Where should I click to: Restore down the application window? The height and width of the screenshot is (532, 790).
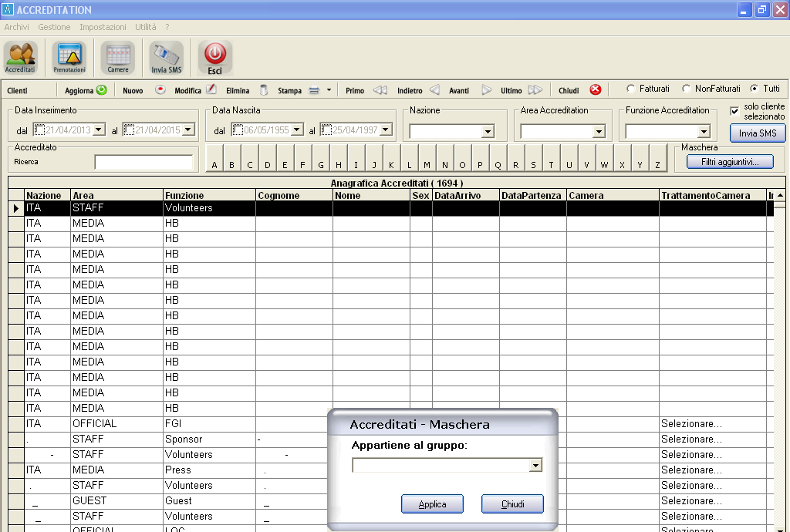761,9
